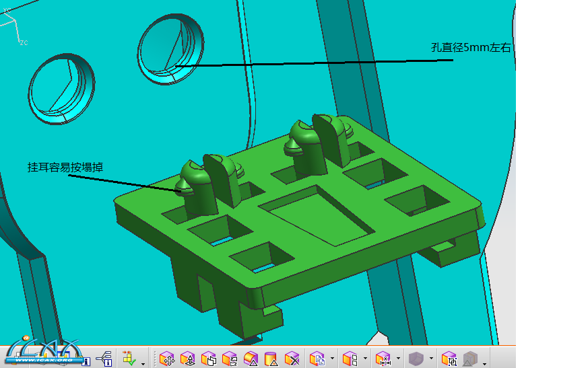Image resolution: width=588 pixels, height=368 pixels.
Task: Select the Linear Dimension tool
Action: tap(383, 359)
